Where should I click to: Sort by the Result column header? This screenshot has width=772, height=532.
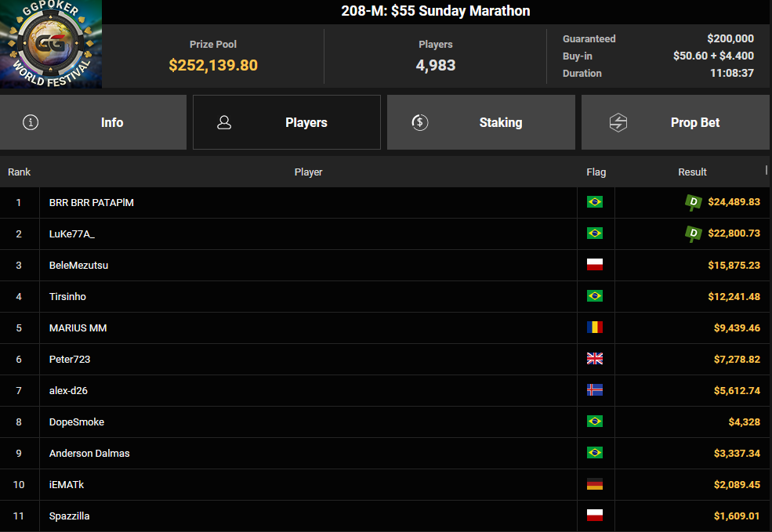point(692,172)
